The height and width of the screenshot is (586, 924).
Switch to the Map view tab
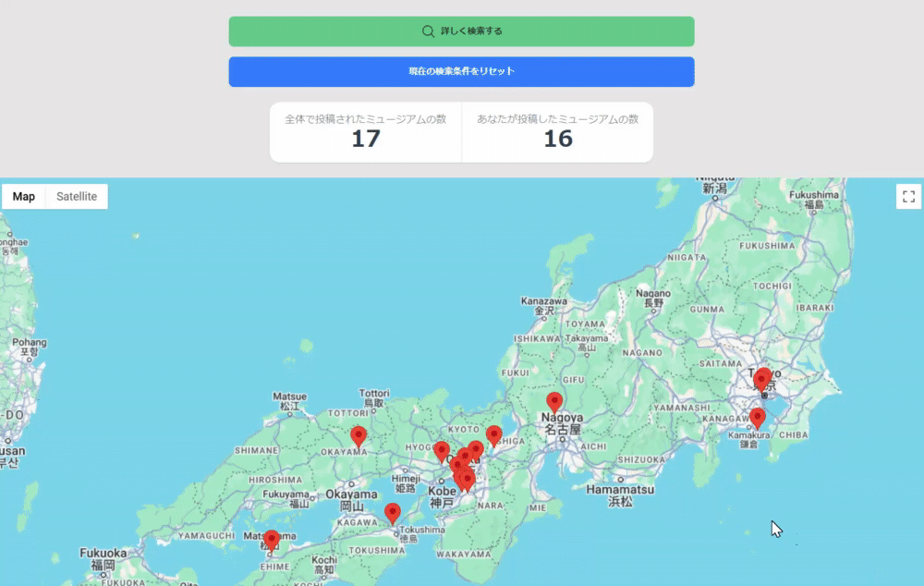24,196
